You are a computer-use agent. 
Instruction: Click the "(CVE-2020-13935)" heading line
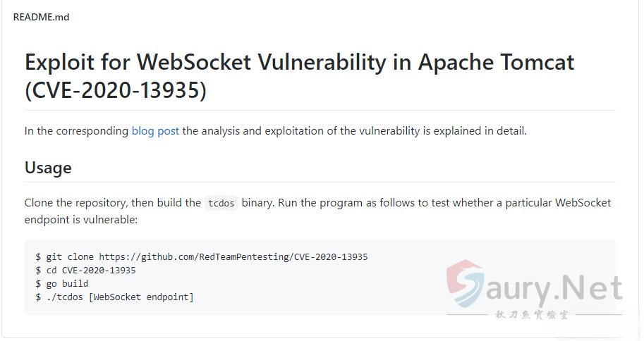pyautogui.click(x=116, y=91)
